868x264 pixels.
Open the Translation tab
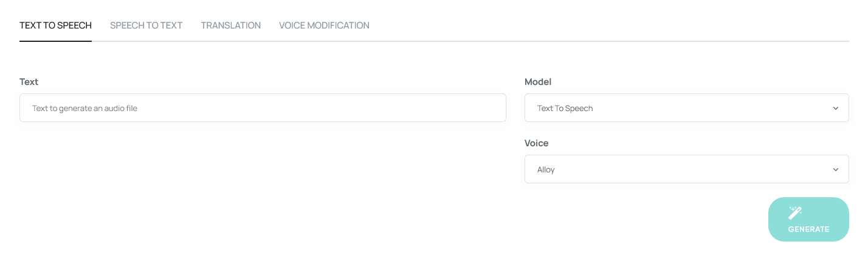click(230, 25)
